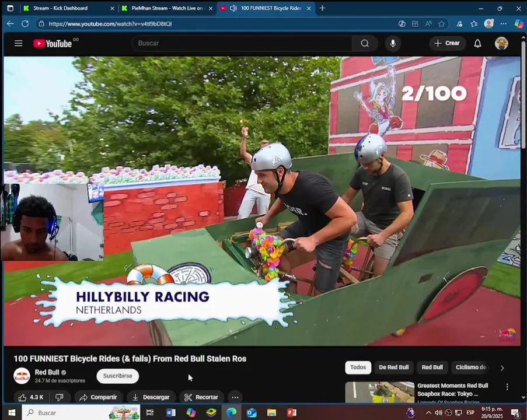Click the Crear button

pos(447,43)
